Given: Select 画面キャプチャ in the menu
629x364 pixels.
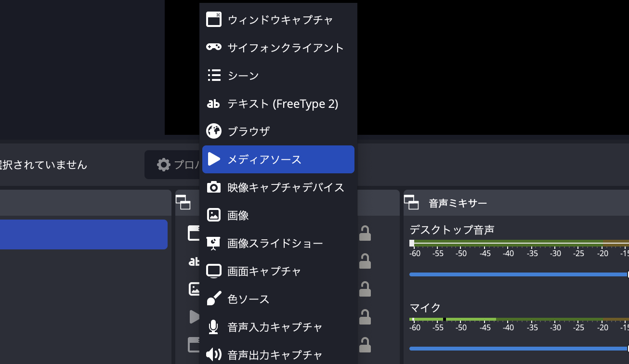Looking at the screenshot, I should [x=278, y=271].
